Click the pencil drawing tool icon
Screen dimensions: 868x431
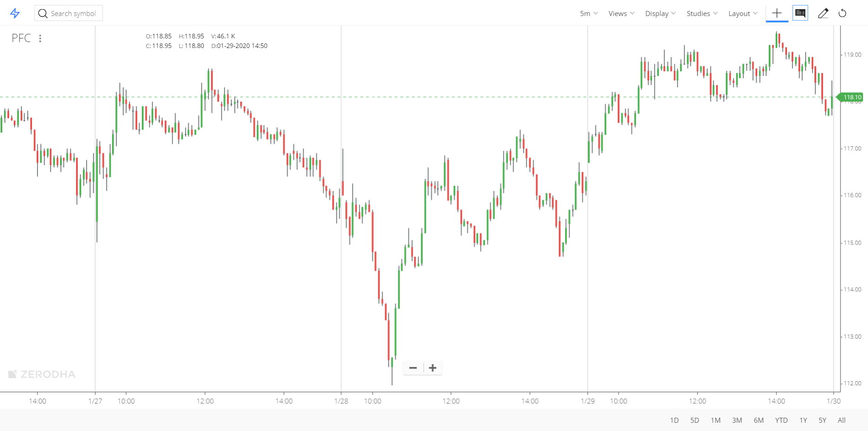click(x=823, y=13)
